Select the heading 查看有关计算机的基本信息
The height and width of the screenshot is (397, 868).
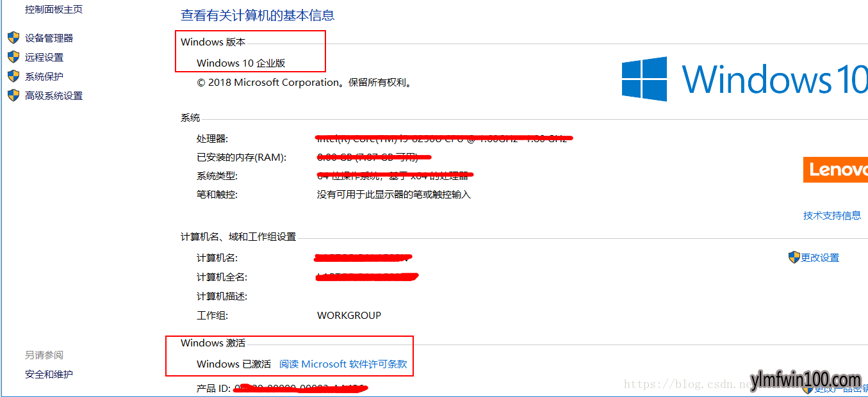[x=258, y=15]
